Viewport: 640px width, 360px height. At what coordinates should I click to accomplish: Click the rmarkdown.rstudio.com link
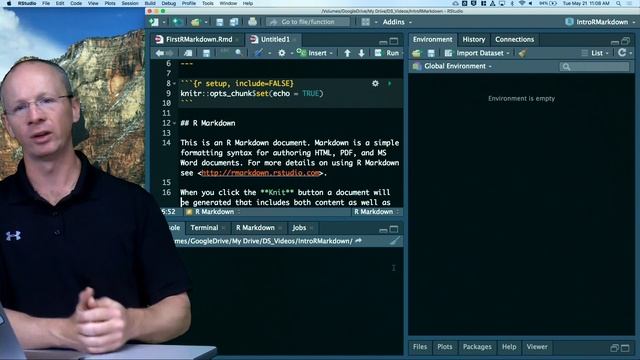261,173
